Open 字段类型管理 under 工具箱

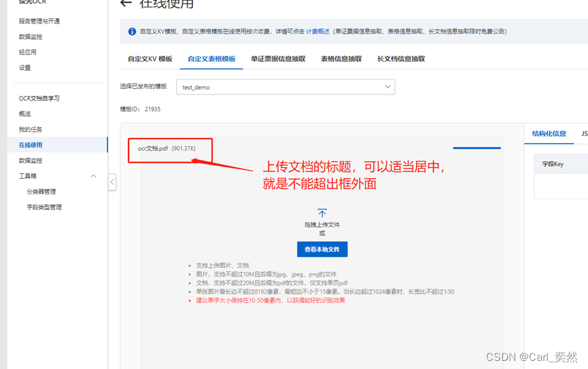(x=44, y=207)
